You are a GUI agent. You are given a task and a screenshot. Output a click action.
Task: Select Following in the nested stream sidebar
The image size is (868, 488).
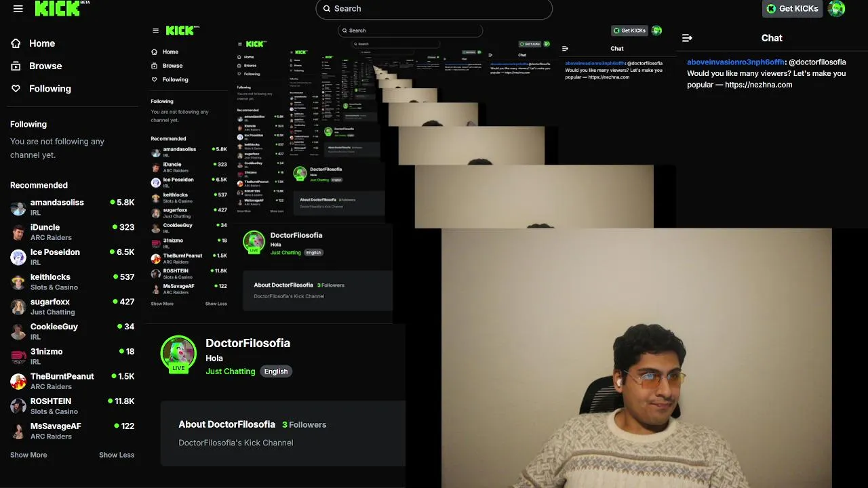click(x=175, y=79)
